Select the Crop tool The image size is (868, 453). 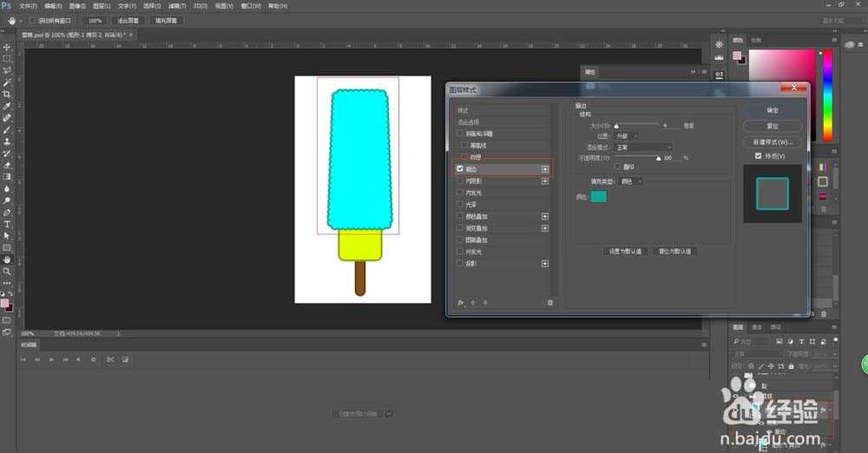click(7, 94)
